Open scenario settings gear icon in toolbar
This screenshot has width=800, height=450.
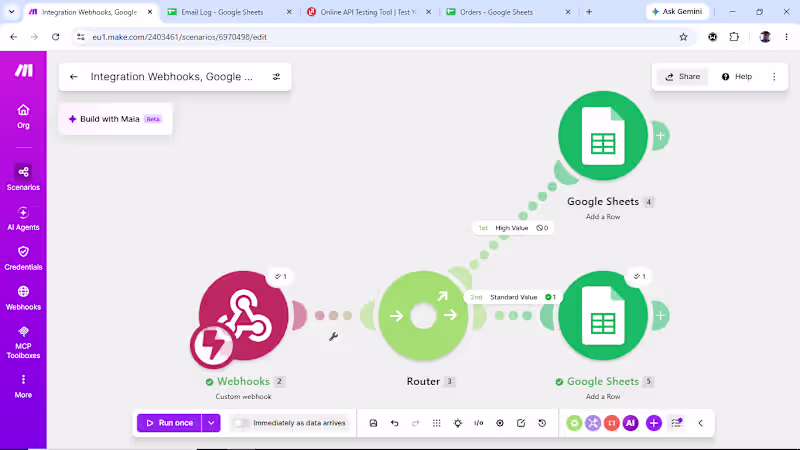coord(500,423)
